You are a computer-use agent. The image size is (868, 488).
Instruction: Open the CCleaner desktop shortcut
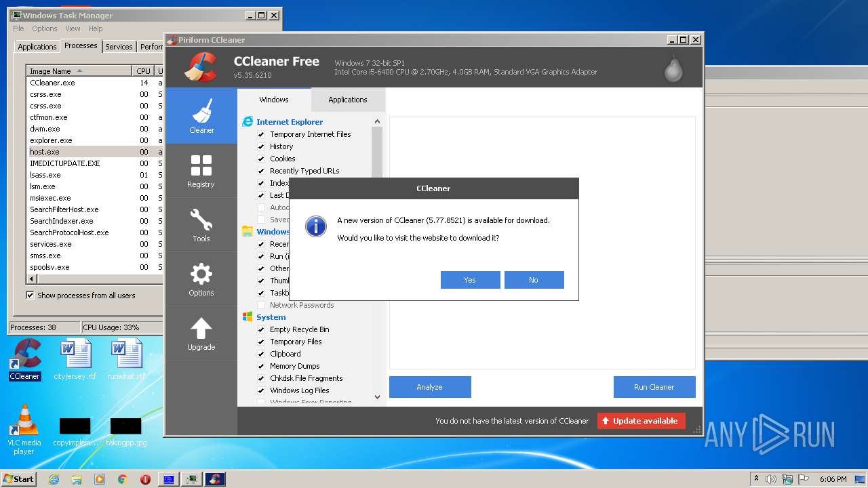(24, 360)
